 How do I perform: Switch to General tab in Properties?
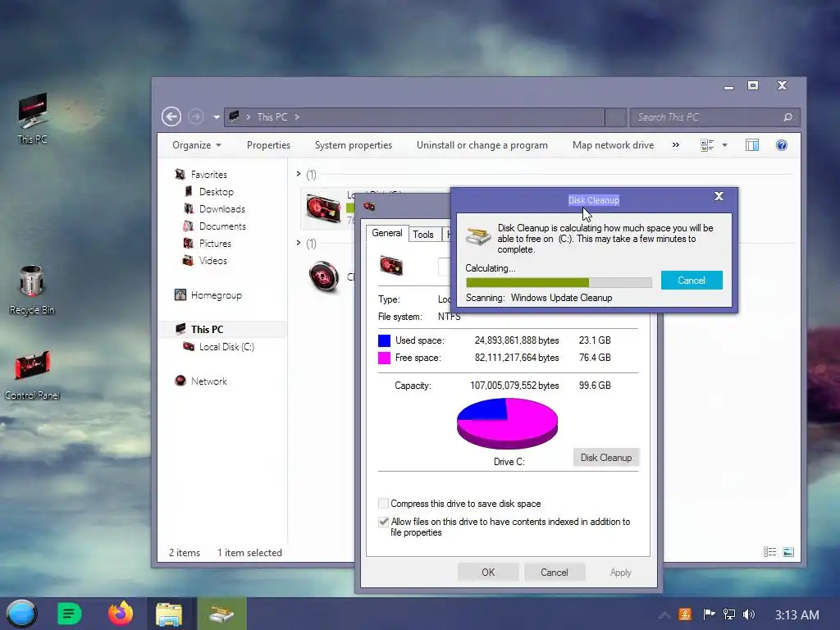coord(387,233)
